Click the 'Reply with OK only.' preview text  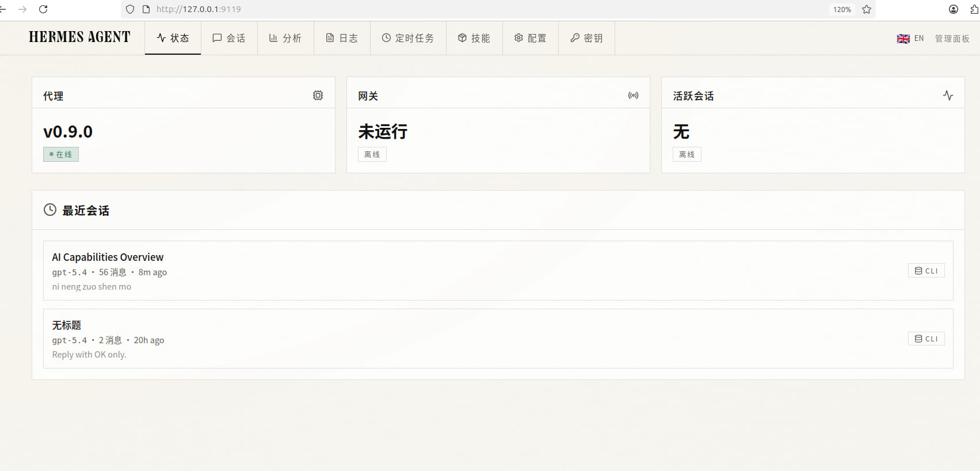coord(89,355)
